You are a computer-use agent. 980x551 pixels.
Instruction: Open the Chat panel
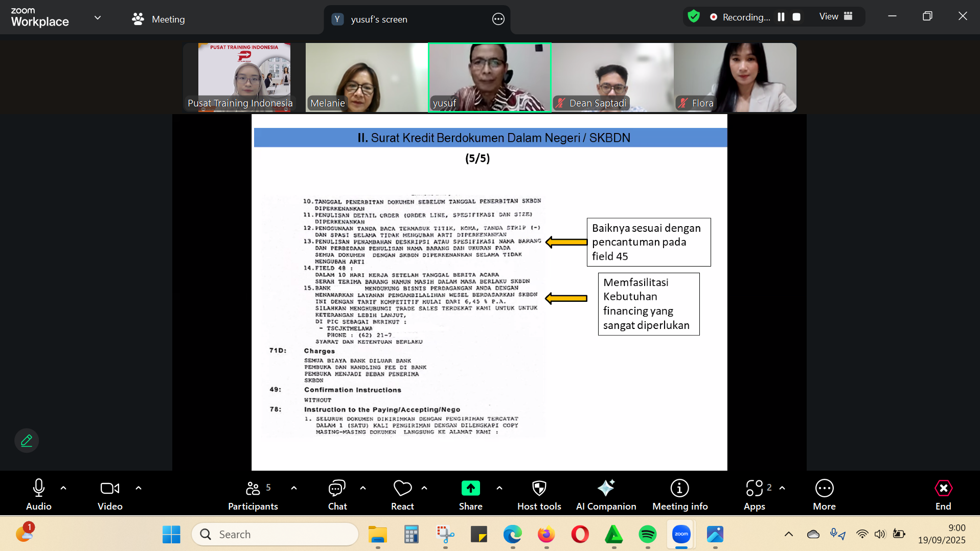pos(337,494)
